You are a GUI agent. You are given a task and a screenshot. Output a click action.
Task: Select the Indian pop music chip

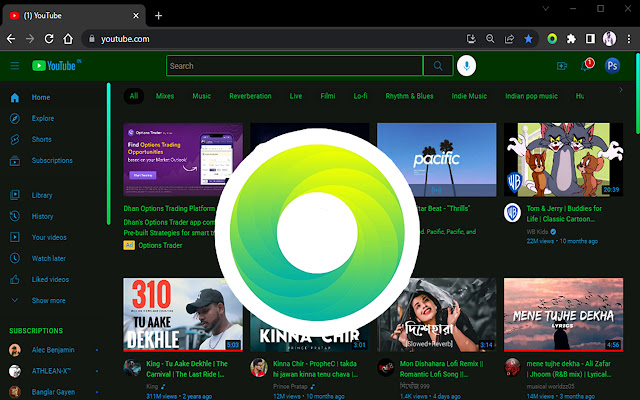[531, 96]
